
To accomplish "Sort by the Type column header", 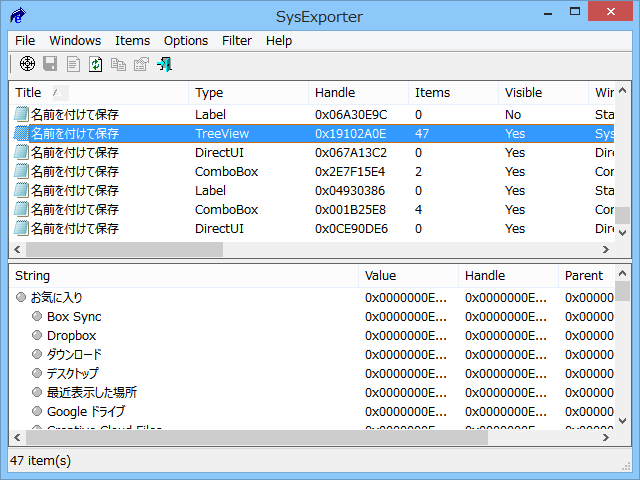I will [x=248, y=93].
